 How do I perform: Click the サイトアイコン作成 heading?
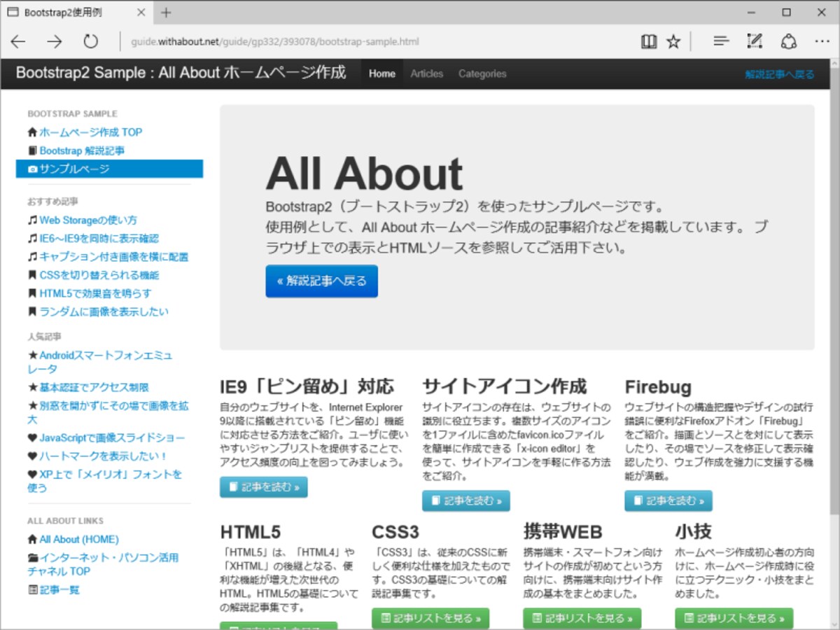click(x=505, y=386)
